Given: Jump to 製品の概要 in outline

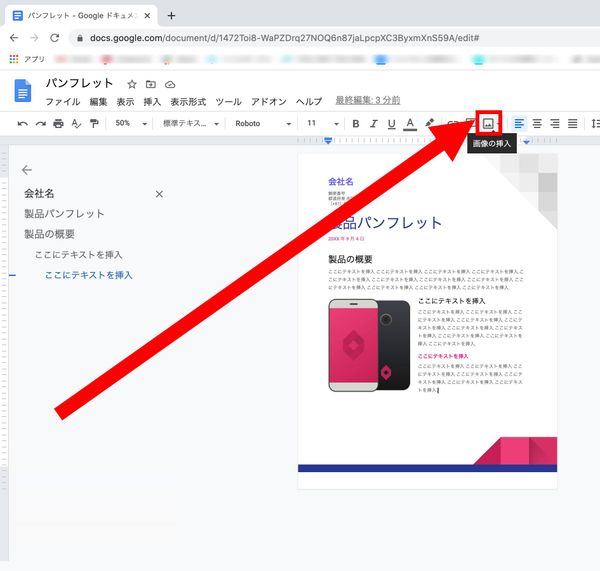Looking at the screenshot, I should pyautogui.click(x=49, y=234).
